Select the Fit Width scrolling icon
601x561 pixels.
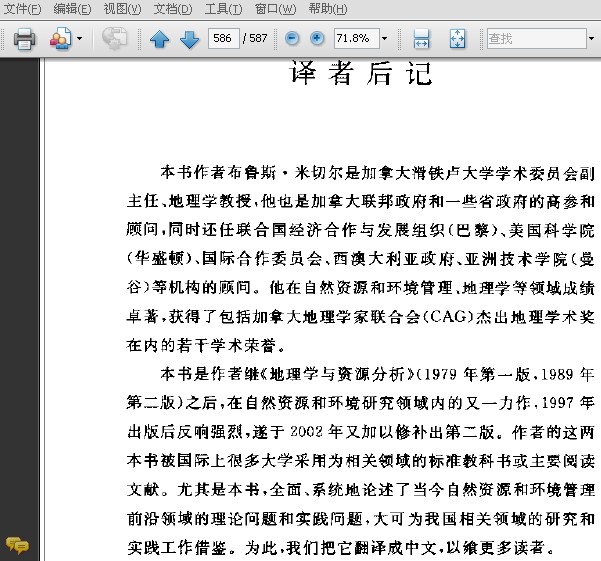[422, 39]
